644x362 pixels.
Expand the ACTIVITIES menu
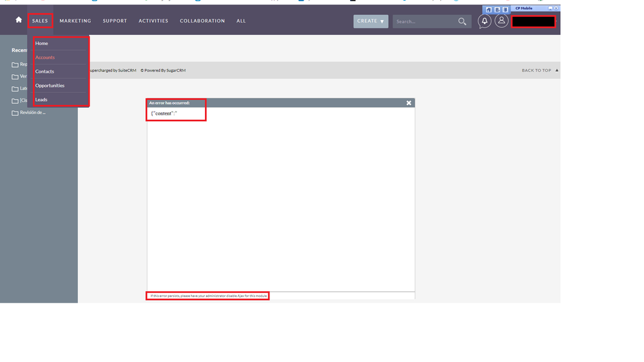pos(153,21)
